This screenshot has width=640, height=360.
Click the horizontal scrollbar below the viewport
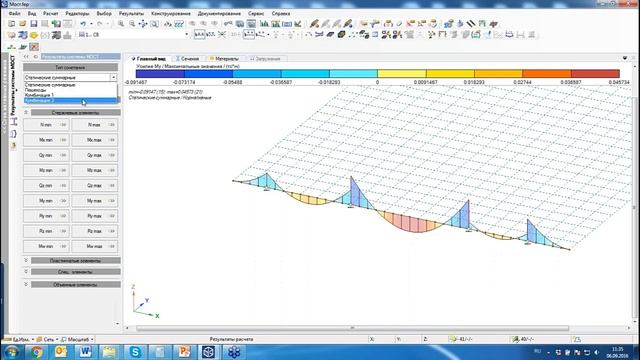pyautogui.click(x=352, y=328)
